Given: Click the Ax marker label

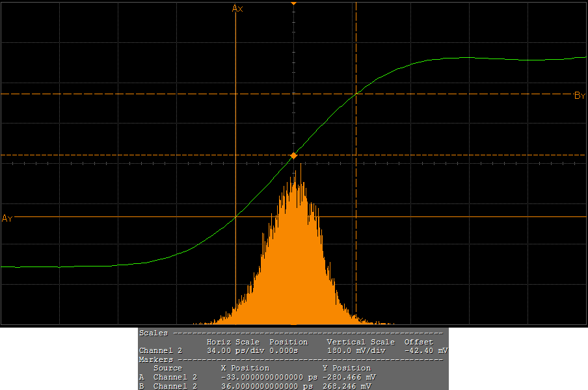Looking at the screenshot, I should click(237, 8).
